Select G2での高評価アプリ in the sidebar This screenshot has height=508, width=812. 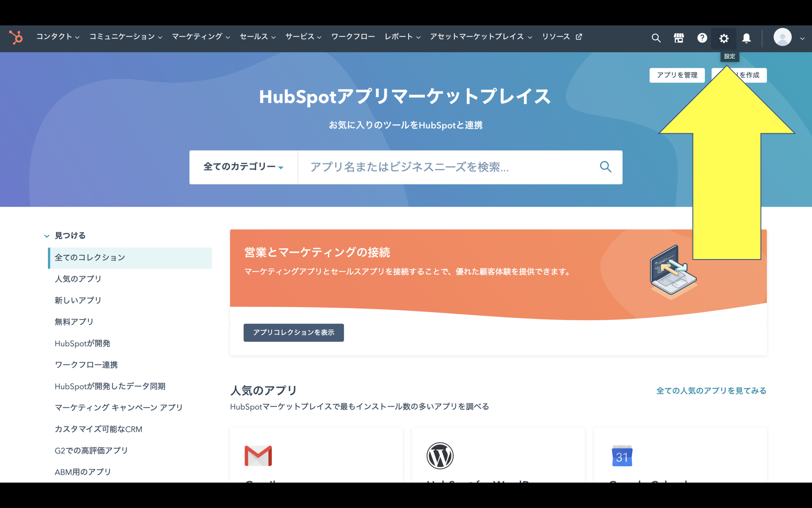(91, 451)
